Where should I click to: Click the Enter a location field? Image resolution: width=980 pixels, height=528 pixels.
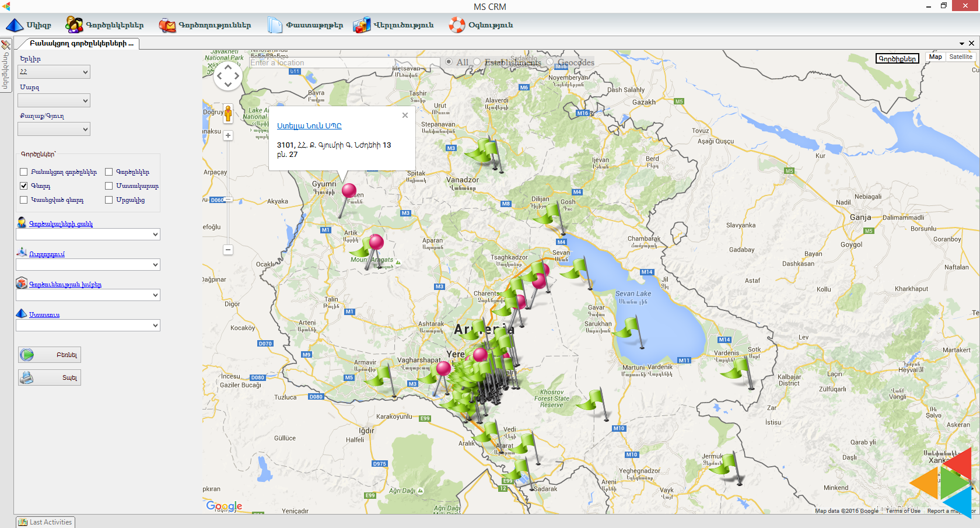[344, 62]
